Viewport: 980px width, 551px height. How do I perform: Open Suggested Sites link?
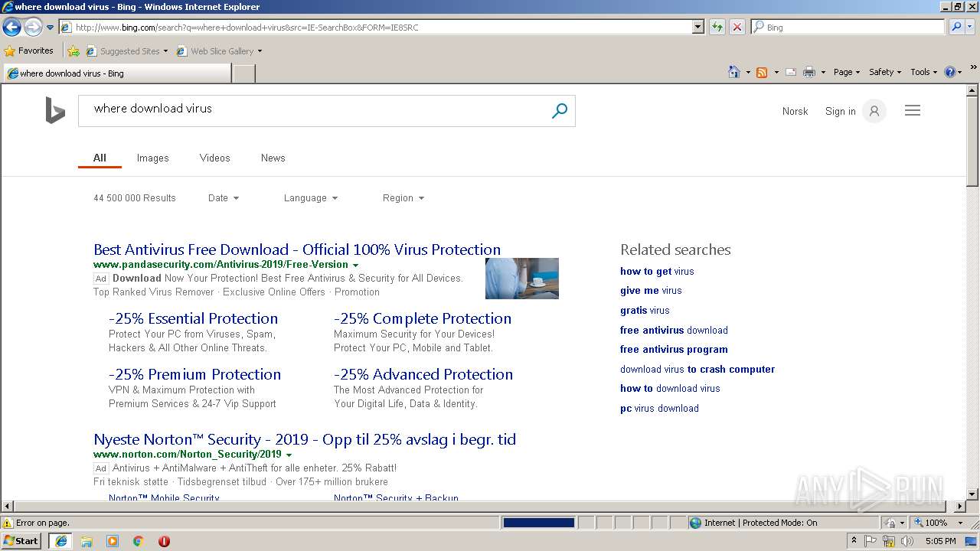coord(126,51)
